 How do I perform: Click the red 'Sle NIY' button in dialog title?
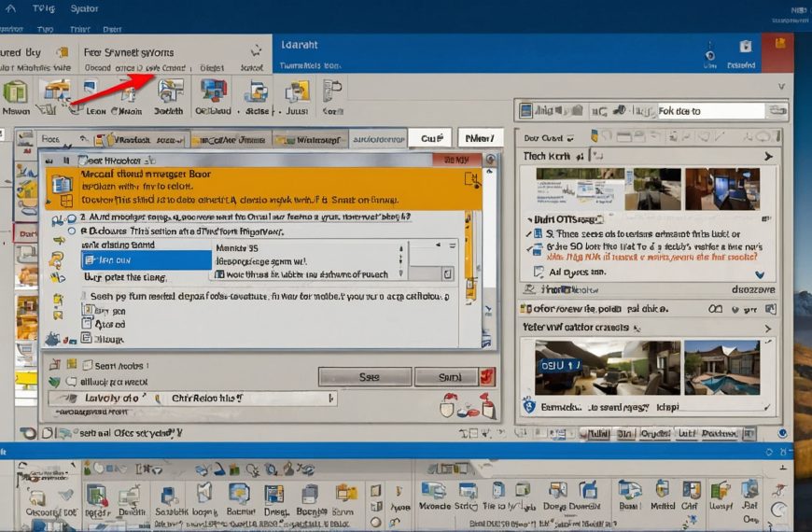coord(456,160)
